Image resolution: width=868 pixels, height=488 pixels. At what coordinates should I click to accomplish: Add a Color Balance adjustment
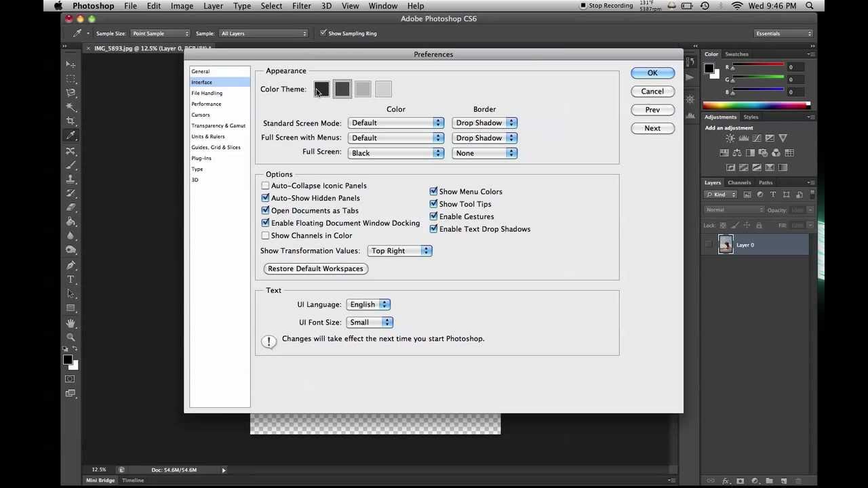[x=737, y=152]
